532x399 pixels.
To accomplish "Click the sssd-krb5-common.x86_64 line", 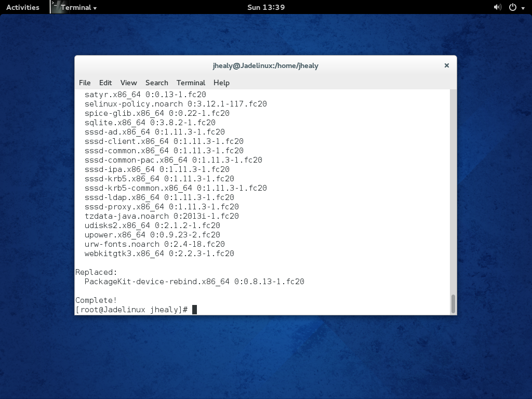I will [x=176, y=188].
